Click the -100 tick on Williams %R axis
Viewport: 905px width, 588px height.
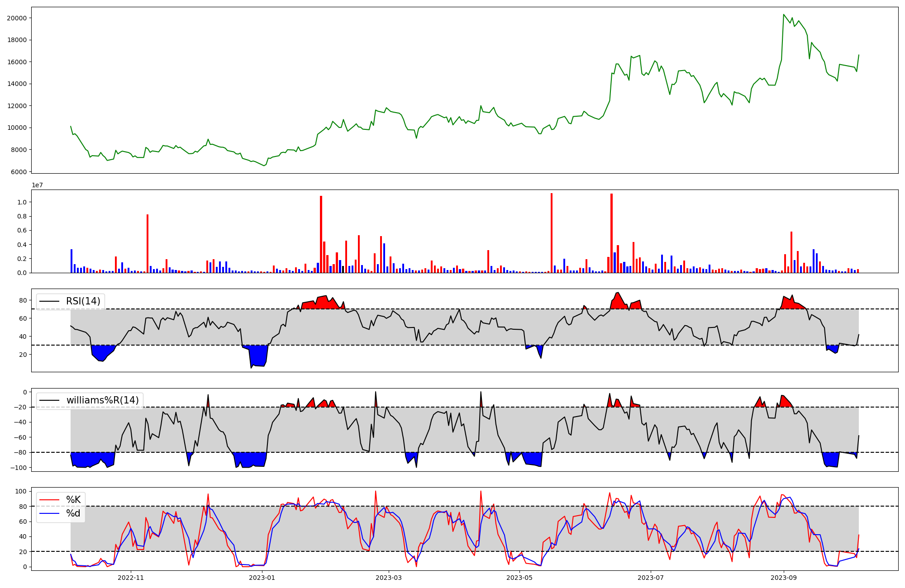point(19,467)
